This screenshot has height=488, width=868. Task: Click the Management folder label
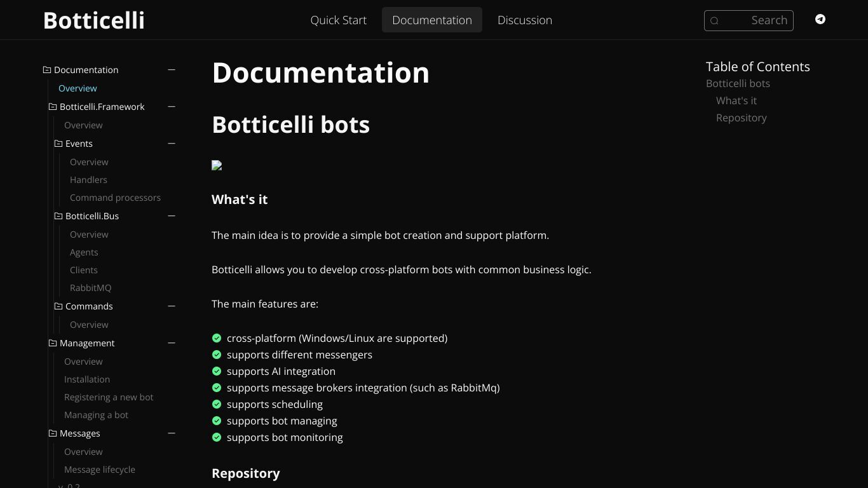(x=87, y=343)
